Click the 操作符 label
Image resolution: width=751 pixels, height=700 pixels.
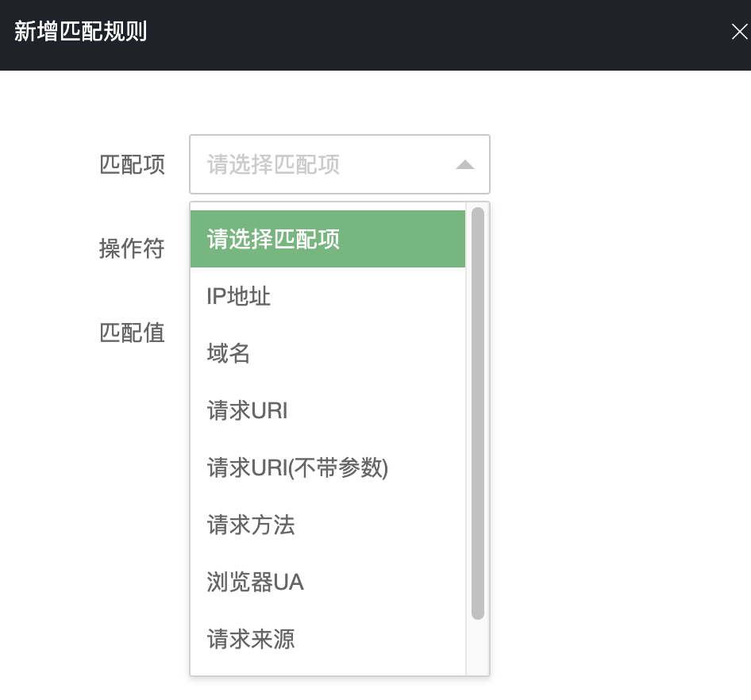132,249
